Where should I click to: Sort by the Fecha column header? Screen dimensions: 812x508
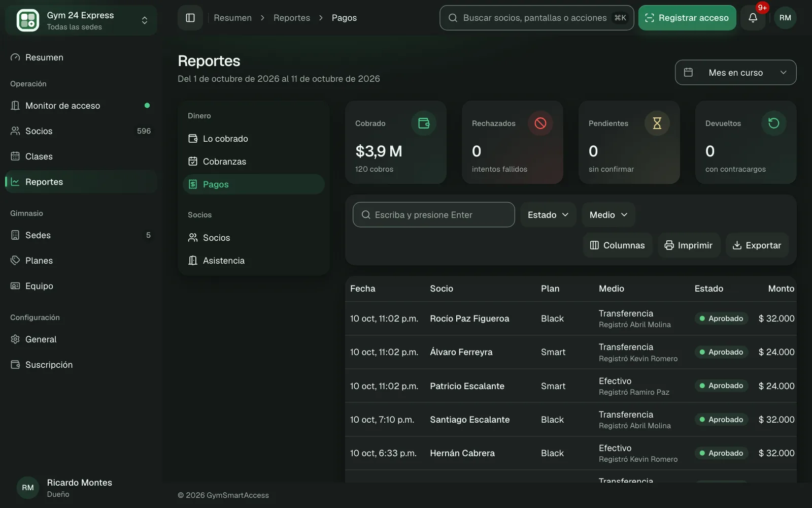coord(363,289)
